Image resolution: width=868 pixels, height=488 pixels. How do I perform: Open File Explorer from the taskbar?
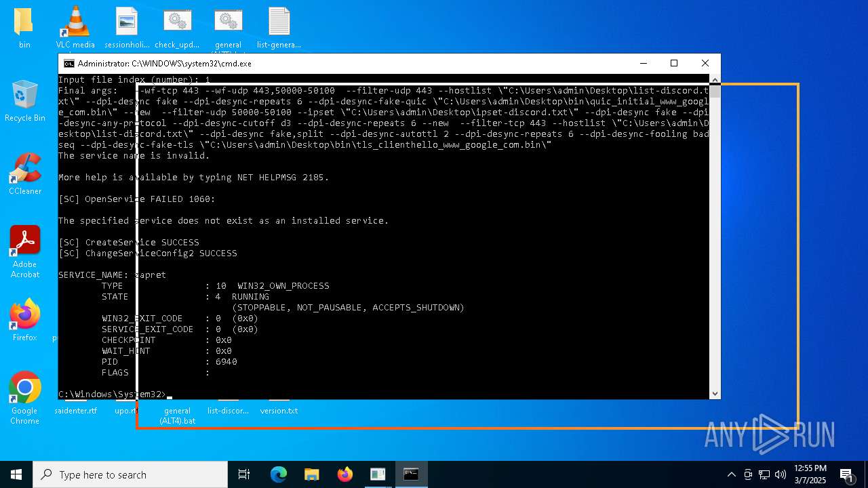(x=311, y=474)
